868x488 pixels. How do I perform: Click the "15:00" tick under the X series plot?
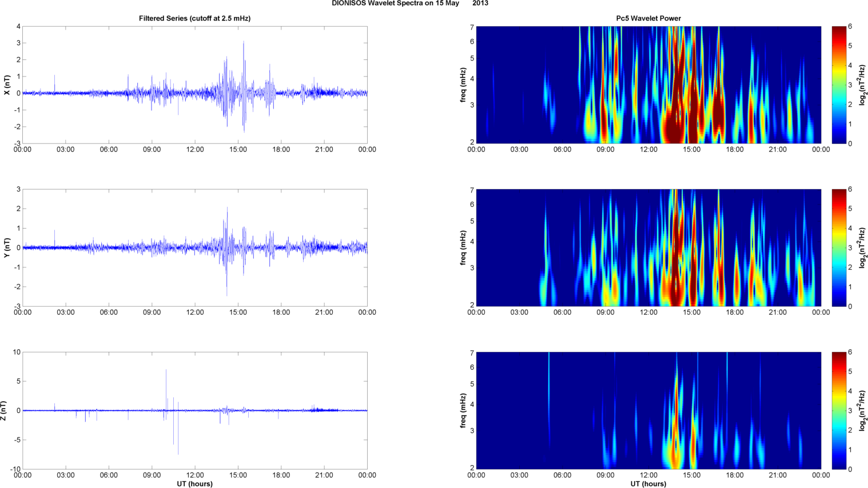pos(238,150)
